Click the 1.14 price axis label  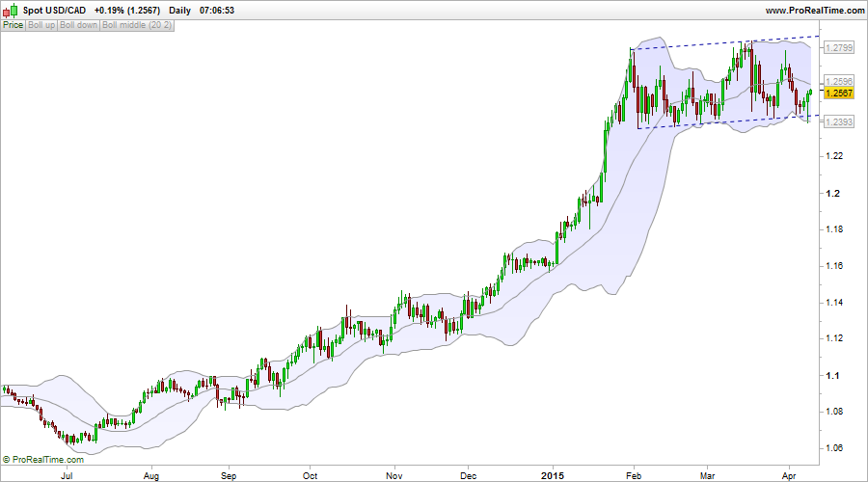click(834, 303)
